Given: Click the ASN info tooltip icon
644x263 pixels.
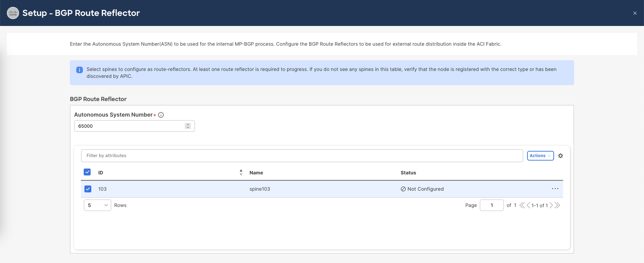Looking at the screenshot, I should (161, 115).
